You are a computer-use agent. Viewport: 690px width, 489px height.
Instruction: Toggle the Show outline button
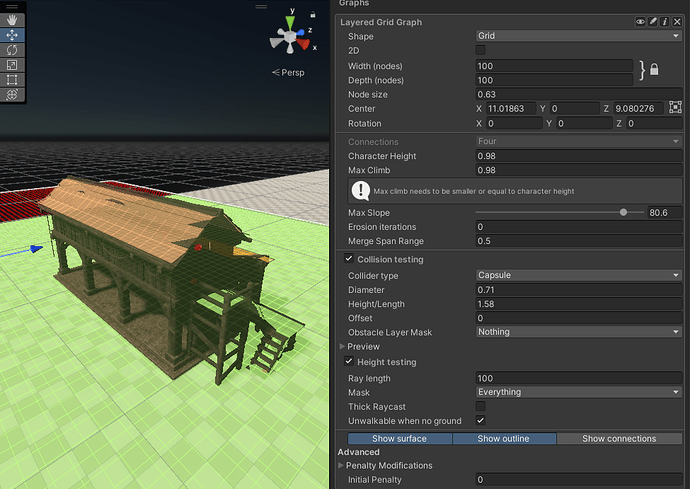504,438
